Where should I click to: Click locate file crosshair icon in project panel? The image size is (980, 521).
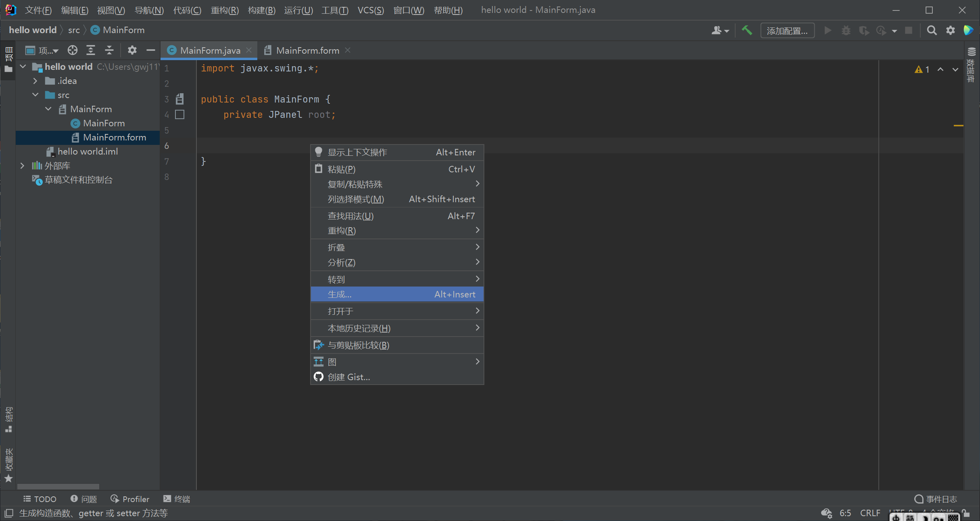73,50
